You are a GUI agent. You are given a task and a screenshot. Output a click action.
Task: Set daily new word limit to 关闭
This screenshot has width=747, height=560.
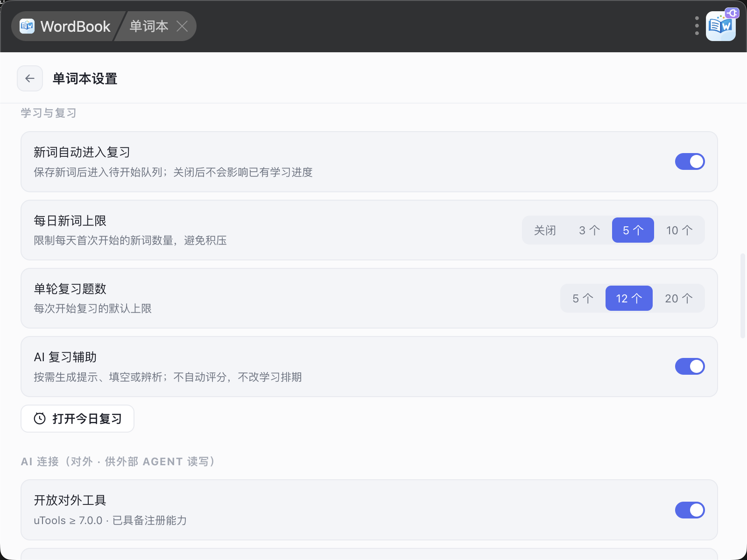tap(545, 230)
